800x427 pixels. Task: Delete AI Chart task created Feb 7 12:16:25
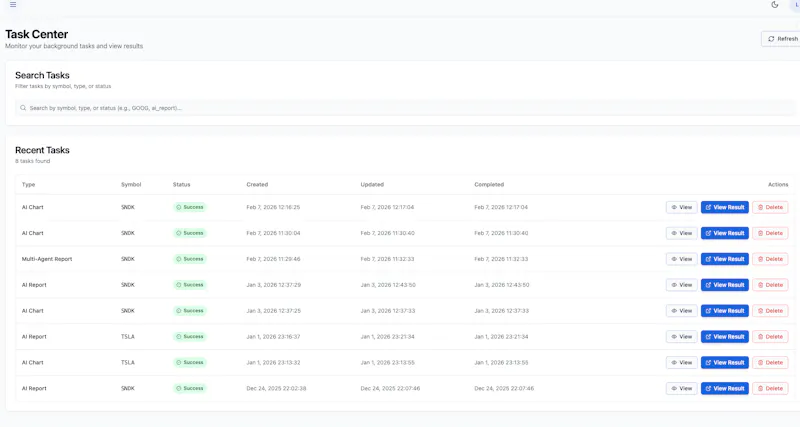click(x=770, y=207)
